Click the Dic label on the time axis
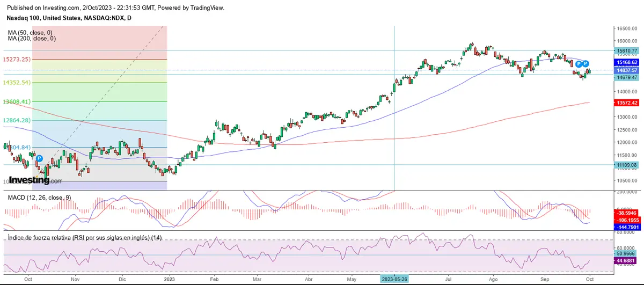 click(x=122, y=280)
